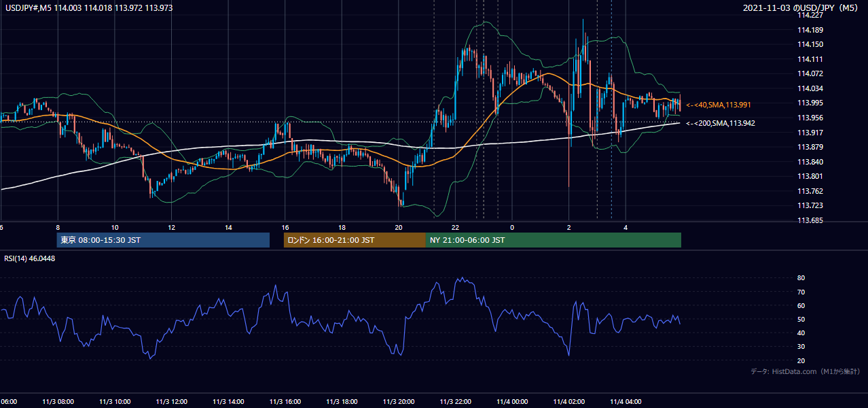Click the 11/3 10:00 time axis label
868x408 pixels.
point(115,402)
